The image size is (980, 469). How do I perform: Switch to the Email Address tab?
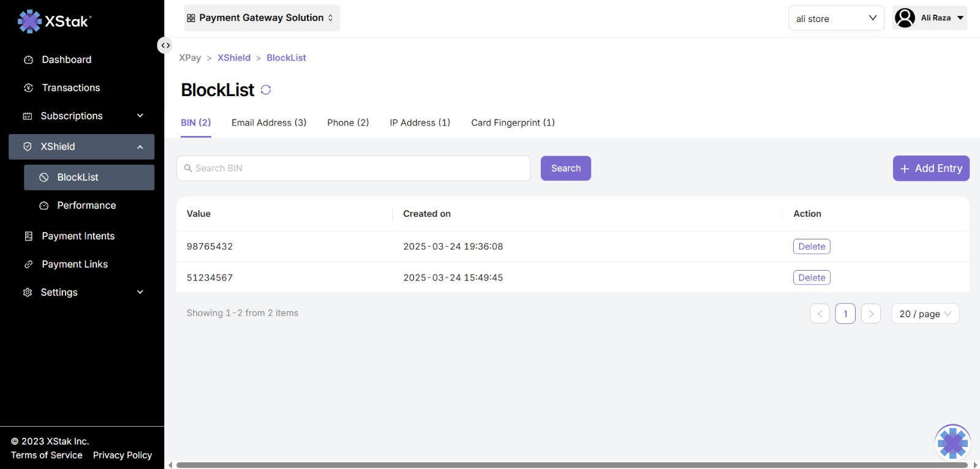(x=269, y=123)
